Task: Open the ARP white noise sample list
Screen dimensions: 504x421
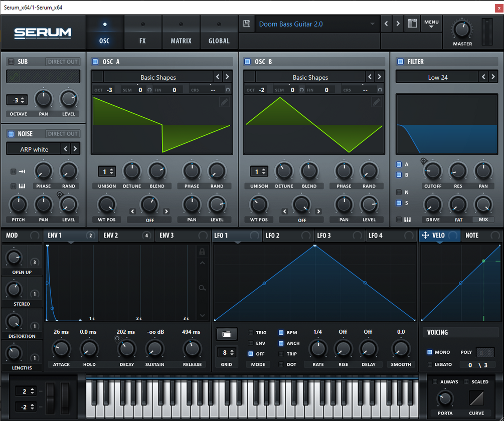Action: [x=34, y=149]
